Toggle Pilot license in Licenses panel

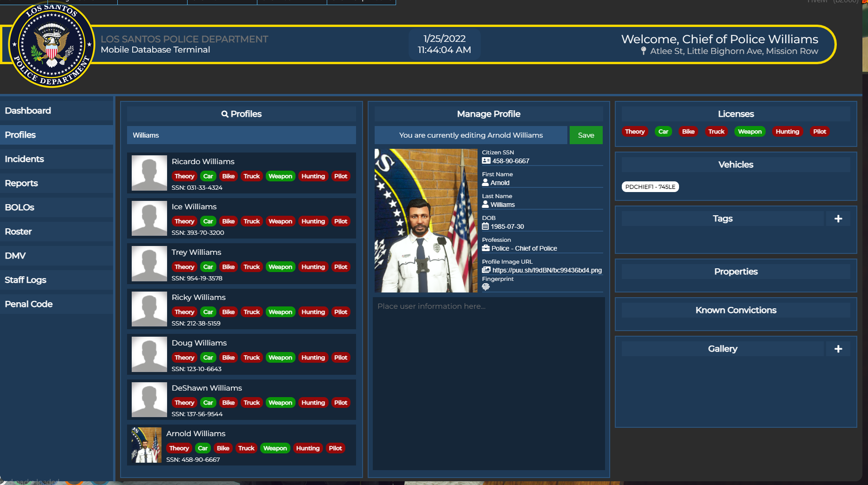(x=820, y=132)
